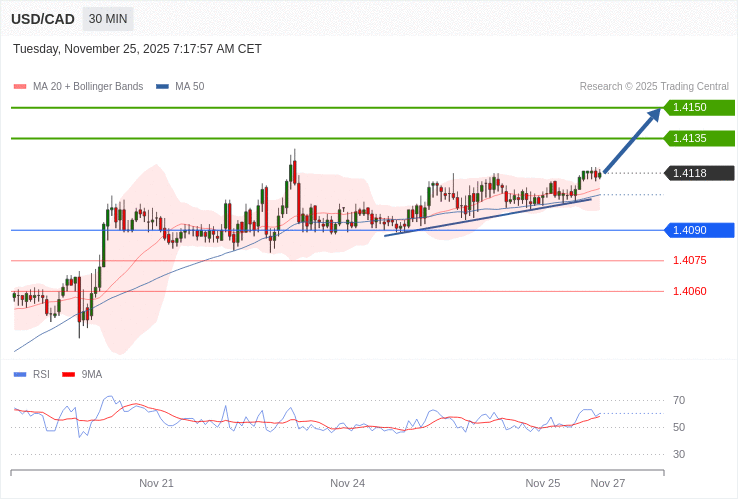The image size is (738, 500).
Task: Click the MA 20 + Bollinger Bands legend label
Action: (88, 87)
